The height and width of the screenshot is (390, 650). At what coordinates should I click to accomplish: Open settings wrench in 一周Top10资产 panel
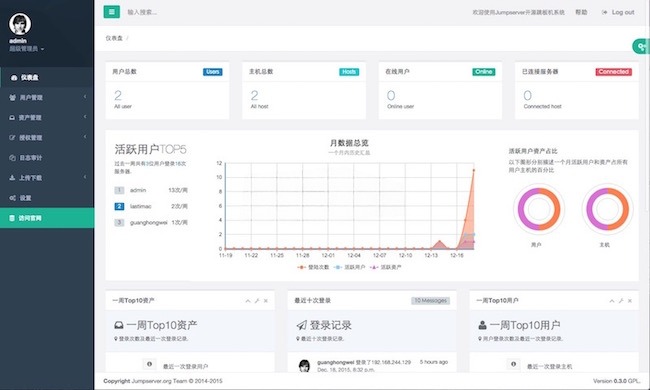257,301
